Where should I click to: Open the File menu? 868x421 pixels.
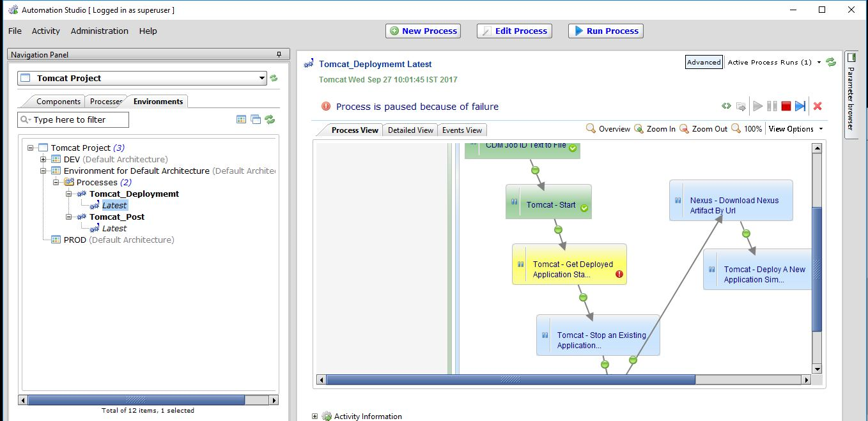point(15,31)
